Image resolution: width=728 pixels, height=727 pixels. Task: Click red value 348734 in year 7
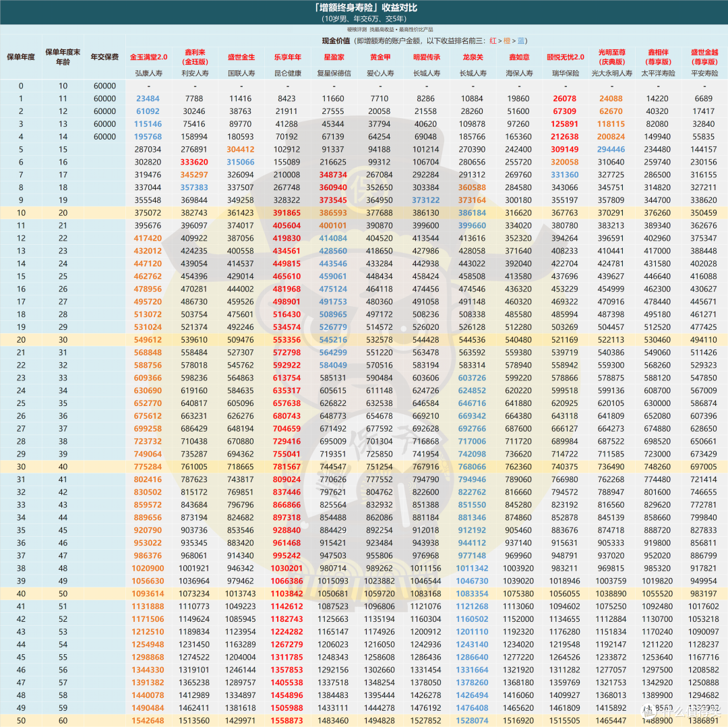click(x=333, y=175)
